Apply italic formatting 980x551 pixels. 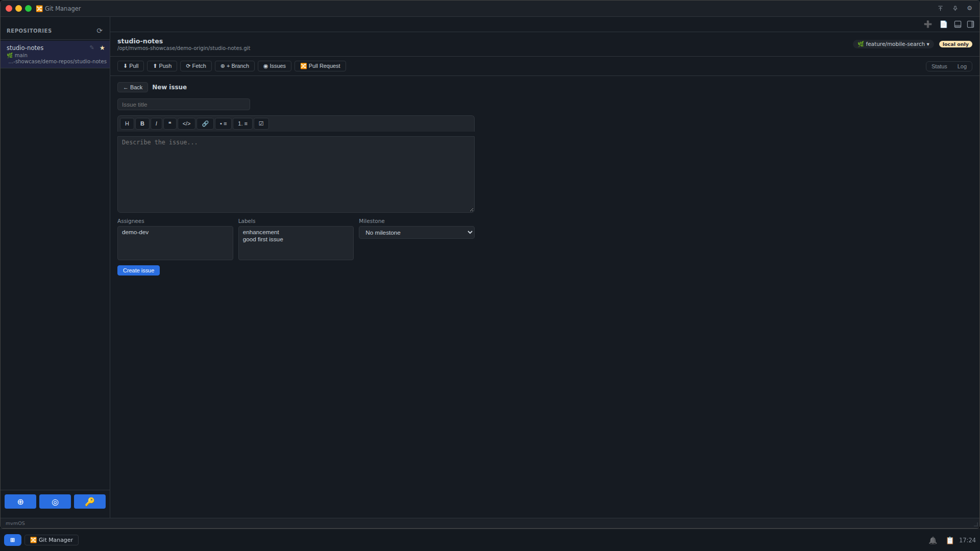(x=156, y=123)
